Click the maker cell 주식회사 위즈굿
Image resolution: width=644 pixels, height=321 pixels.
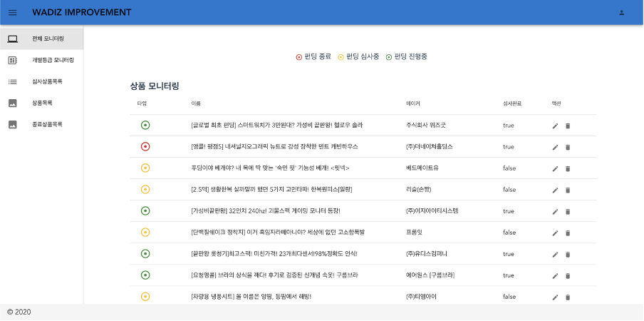click(425, 126)
